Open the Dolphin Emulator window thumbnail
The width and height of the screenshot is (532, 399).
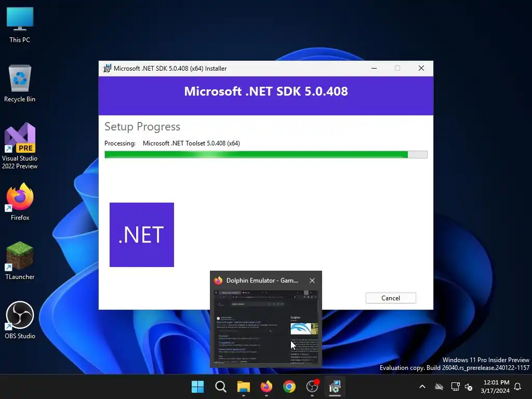click(266, 327)
